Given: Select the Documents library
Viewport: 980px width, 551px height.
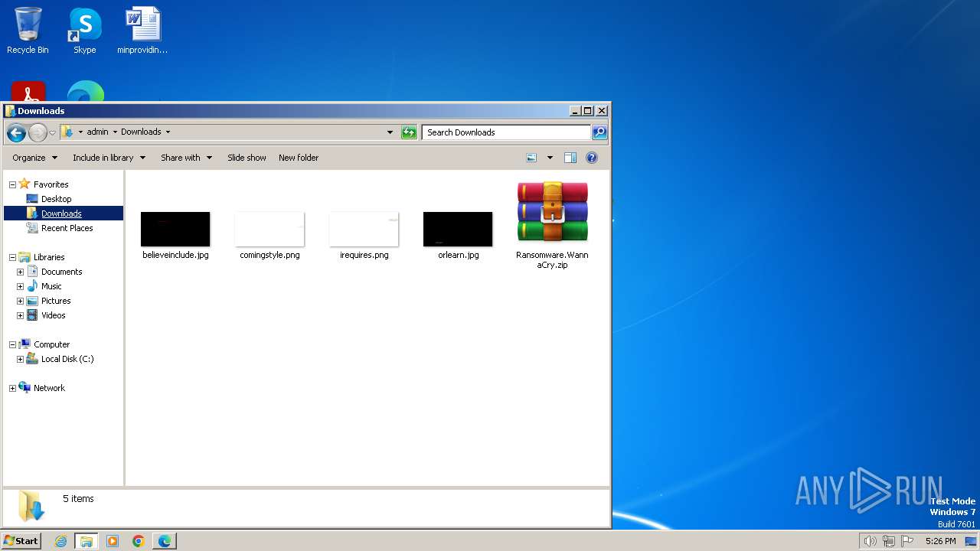Looking at the screenshot, I should point(61,272).
